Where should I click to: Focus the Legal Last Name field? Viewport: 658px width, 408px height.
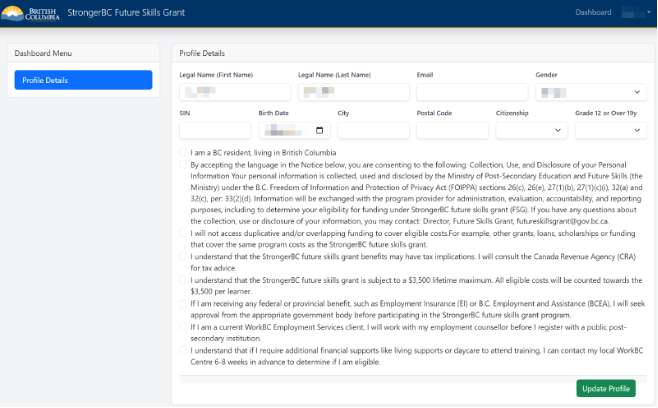(354, 92)
